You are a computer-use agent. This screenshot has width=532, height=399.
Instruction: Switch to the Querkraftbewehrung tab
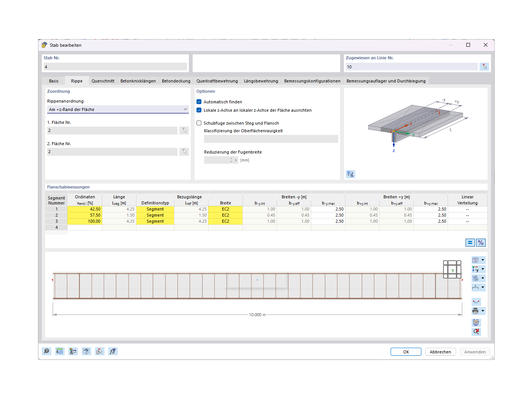click(217, 81)
